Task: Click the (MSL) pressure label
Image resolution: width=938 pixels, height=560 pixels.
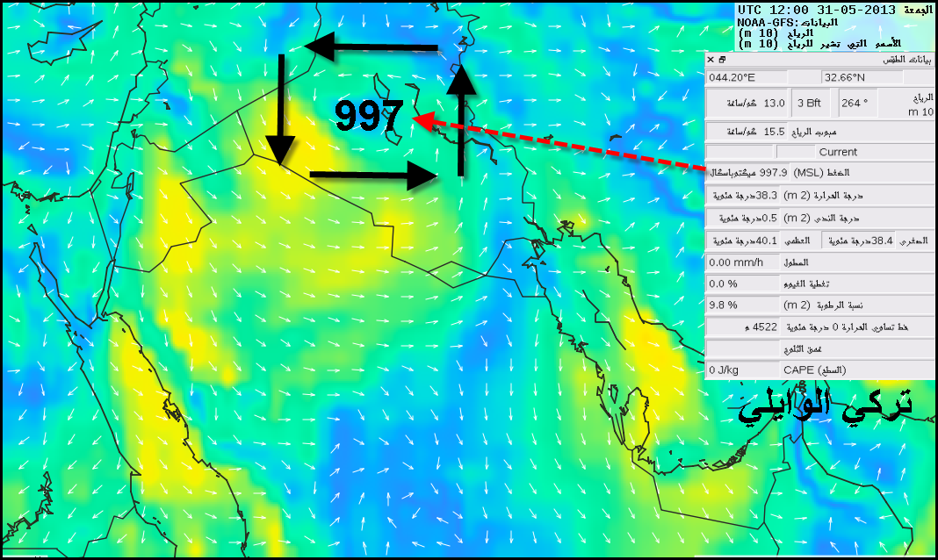Action: 821,173
